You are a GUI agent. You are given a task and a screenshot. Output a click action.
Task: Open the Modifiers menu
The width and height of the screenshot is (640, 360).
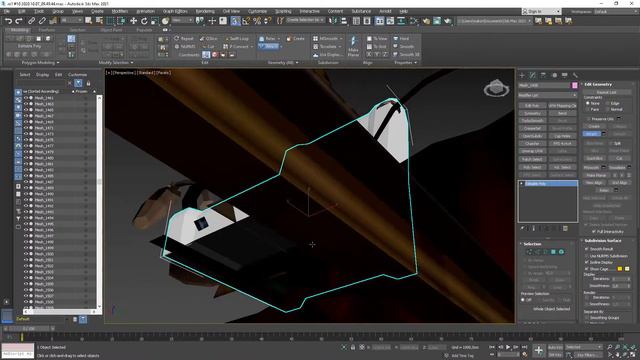point(120,11)
